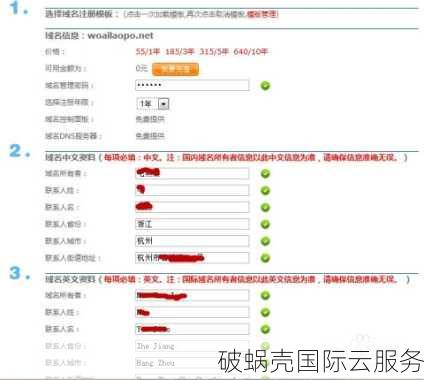The width and height of the screenshot is (424, 380).
Task: Click the English city field showing Hang Zhou
Action: tap(192, 363)
